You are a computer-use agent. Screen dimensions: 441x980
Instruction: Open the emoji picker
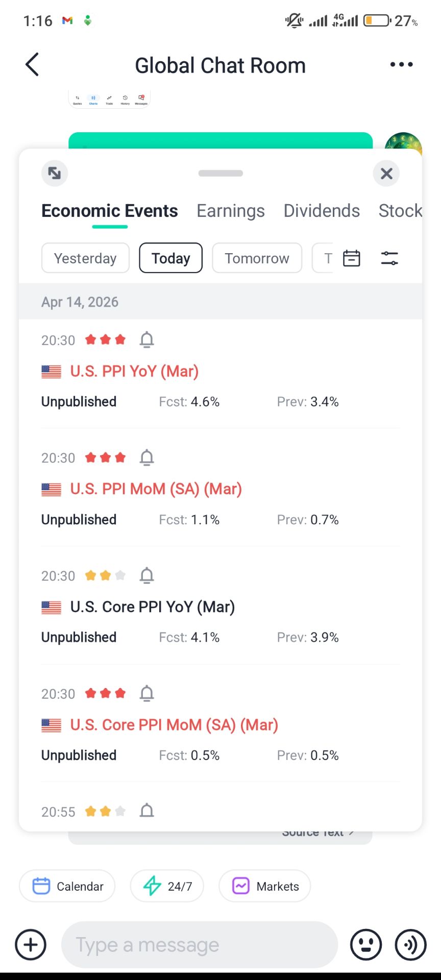365,945
